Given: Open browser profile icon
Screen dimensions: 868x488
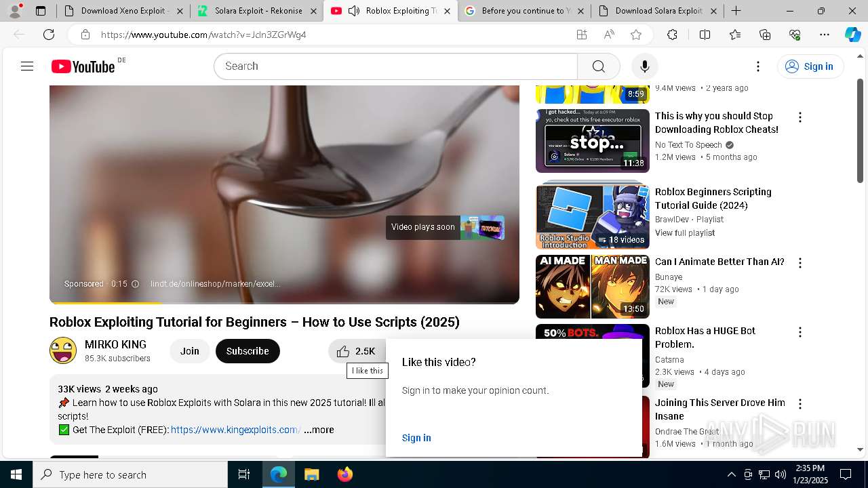Looking at the screenshot, I should pyautogui.click(x=15, y=11).
